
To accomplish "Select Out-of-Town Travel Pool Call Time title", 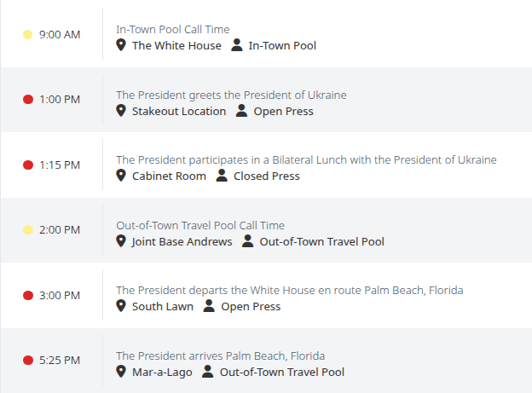I will click(200, 225).
